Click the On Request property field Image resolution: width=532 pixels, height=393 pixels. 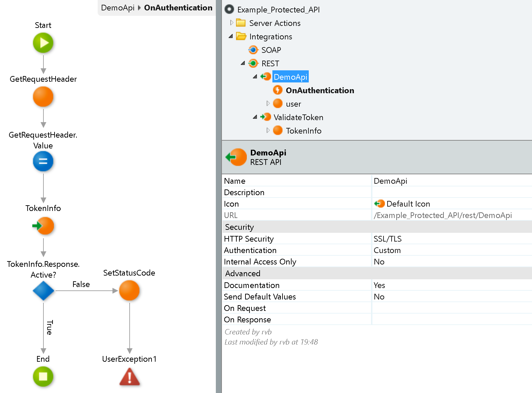pos(452,308)
